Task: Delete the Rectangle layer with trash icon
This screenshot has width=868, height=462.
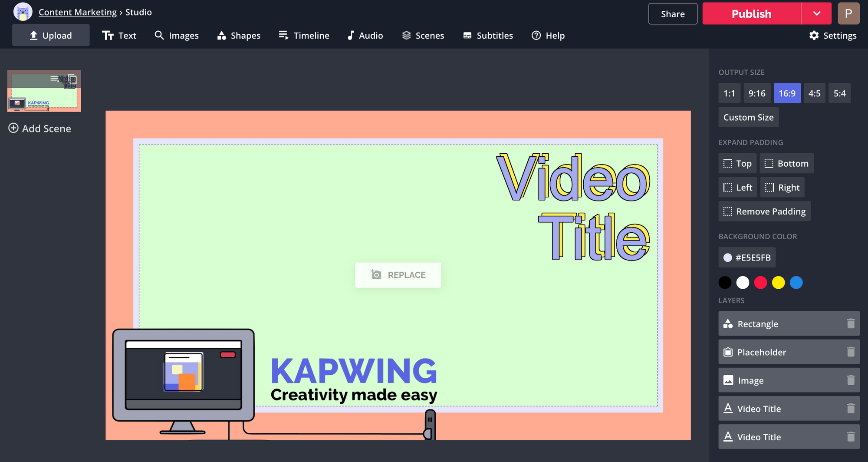Action: click(851, 323)
